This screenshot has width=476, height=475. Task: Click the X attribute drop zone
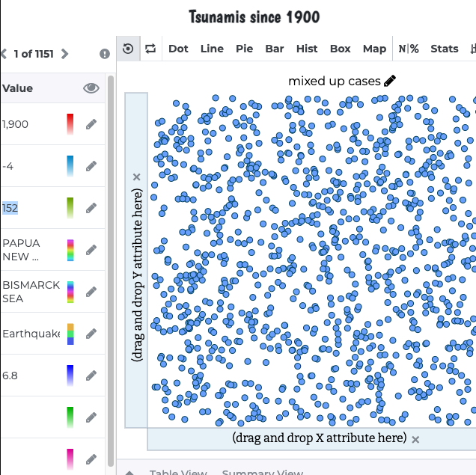[x=312, y=439]
